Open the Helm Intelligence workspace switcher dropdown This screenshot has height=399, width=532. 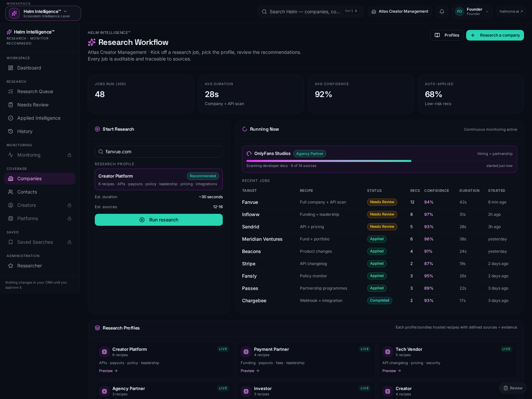(x=43, y=13)
